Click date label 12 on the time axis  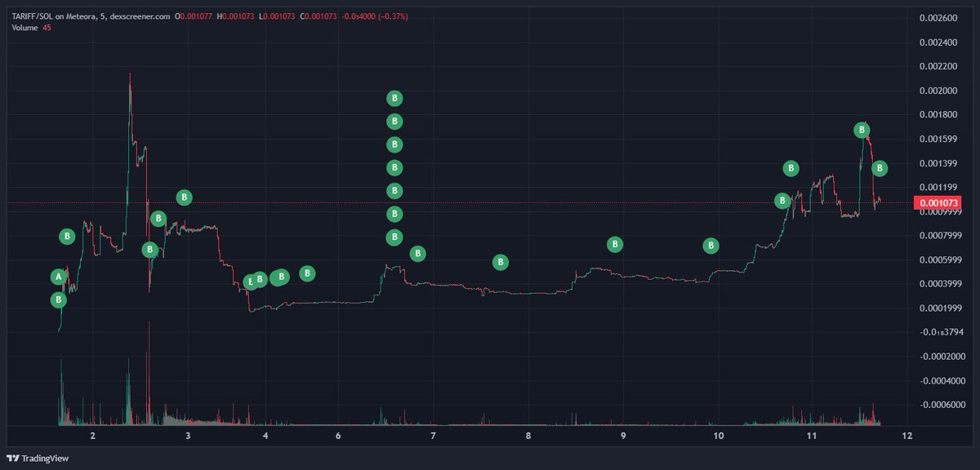907,437
